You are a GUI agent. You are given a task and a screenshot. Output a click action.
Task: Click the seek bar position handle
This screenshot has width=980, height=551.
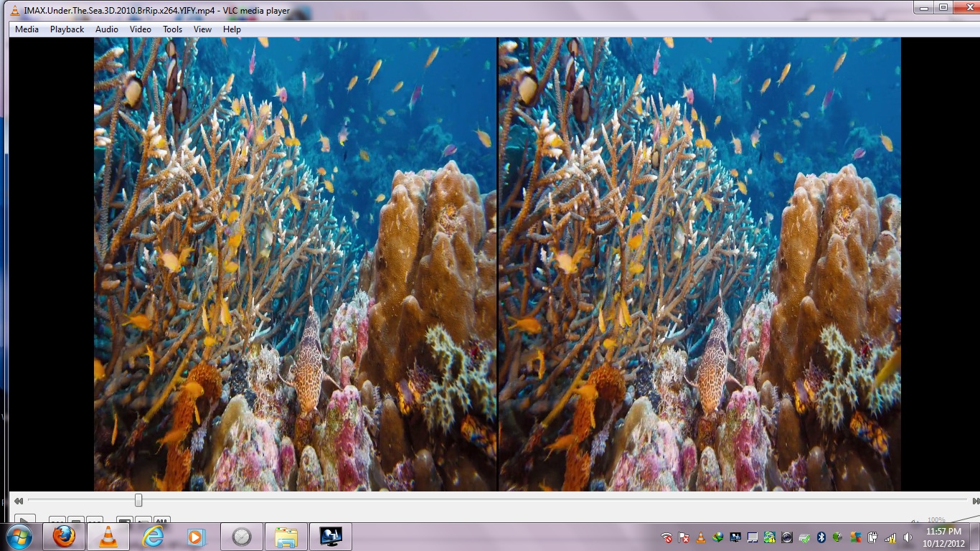[x=138, y=500]
